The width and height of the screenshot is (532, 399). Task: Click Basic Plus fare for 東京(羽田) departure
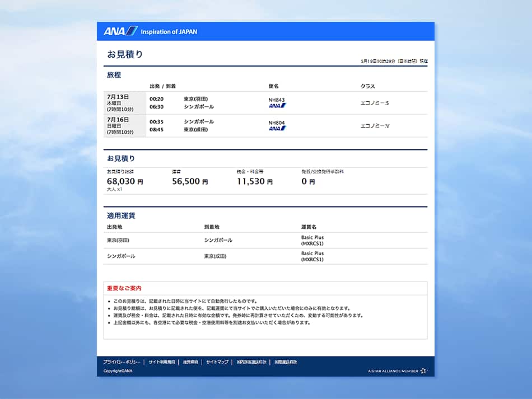pos(312,241)
